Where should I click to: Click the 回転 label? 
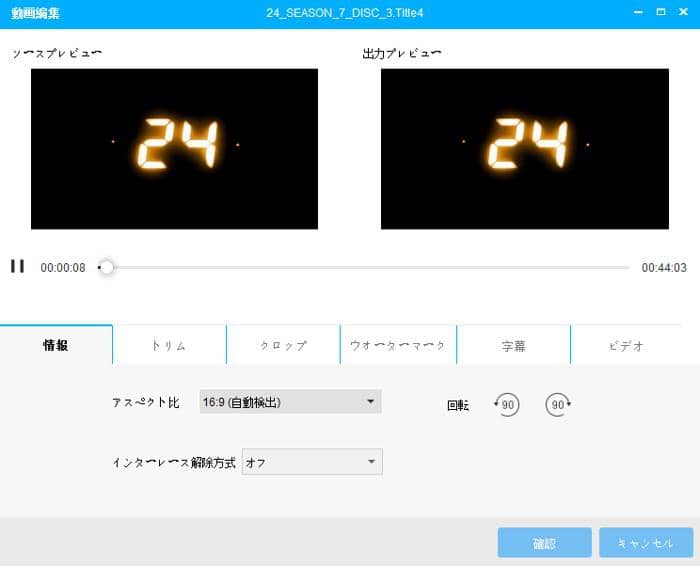click(x=458, y=405)
